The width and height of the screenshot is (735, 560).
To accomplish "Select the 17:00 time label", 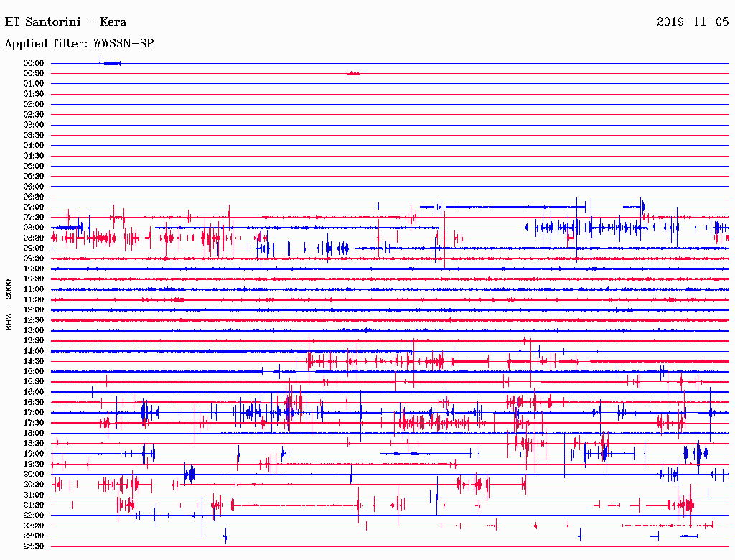I will click(33, 413).
